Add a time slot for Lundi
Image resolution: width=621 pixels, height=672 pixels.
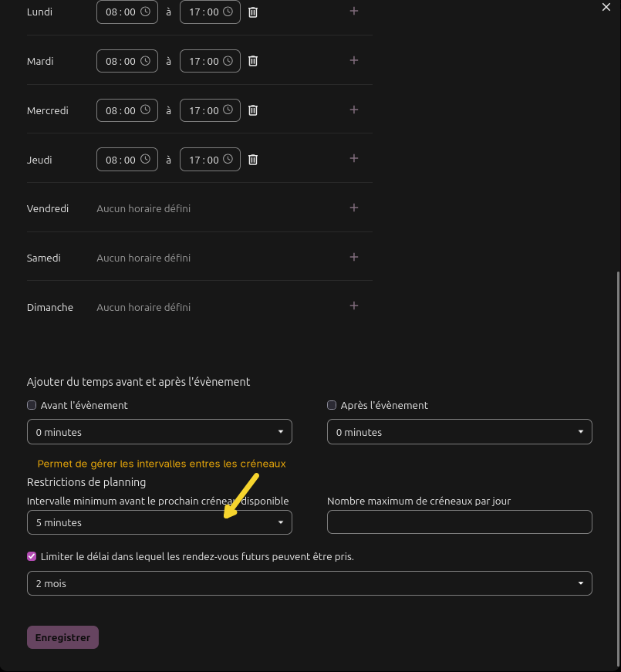353,11
